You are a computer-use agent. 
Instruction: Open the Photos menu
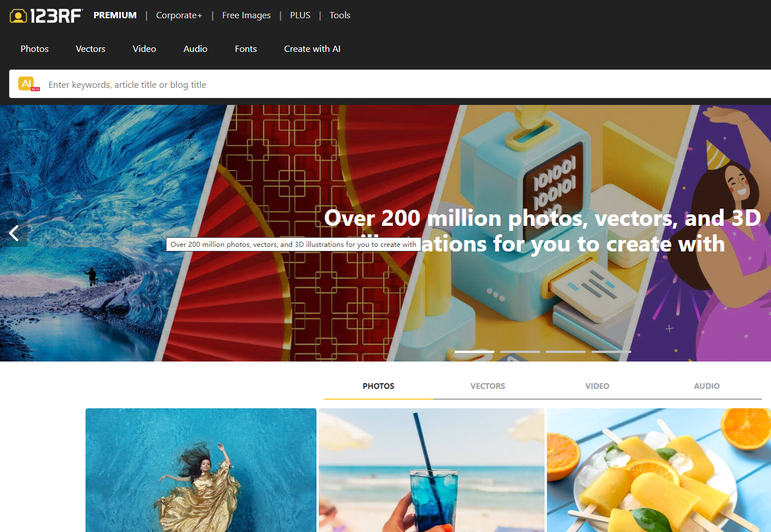pyautogui.click(x=35, y=49)
